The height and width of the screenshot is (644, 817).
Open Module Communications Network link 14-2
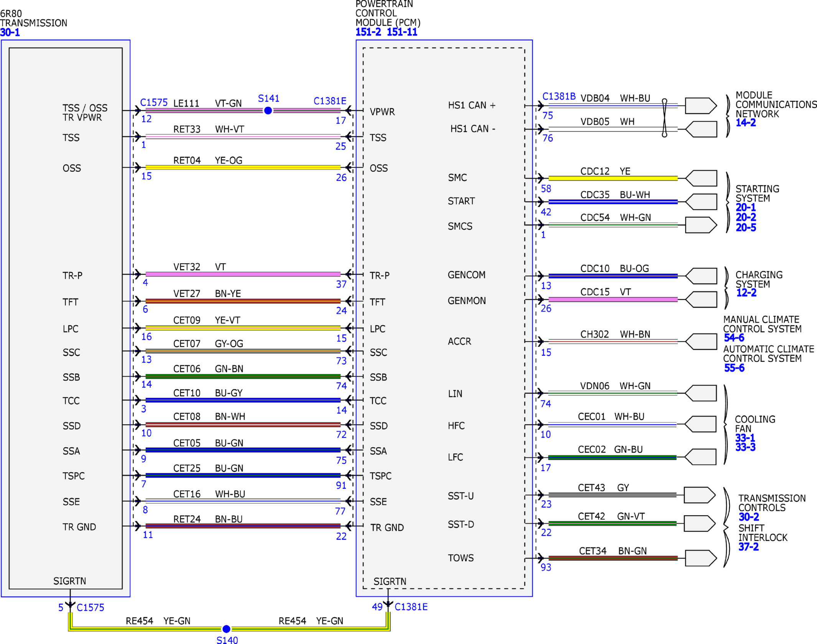coord(746,123)
